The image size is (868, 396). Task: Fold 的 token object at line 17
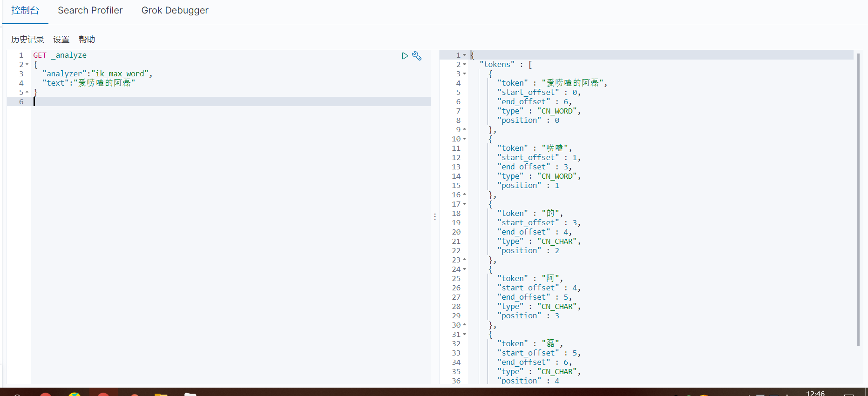point(464,204)
